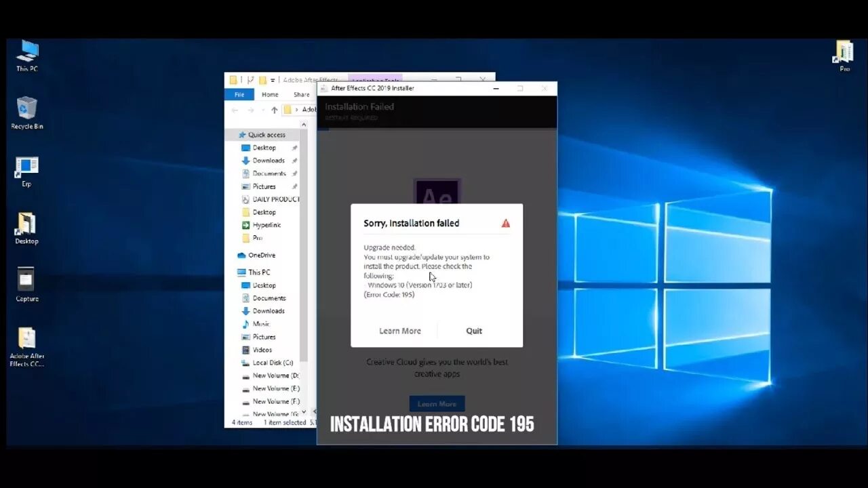Select Pro icon at top-right desktop
This screenshot has height=488, width=868.
(844, 56)
